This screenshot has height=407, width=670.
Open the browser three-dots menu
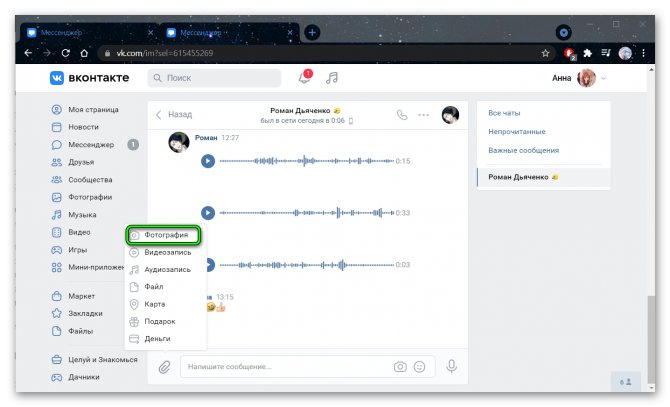tap(643, 53)
